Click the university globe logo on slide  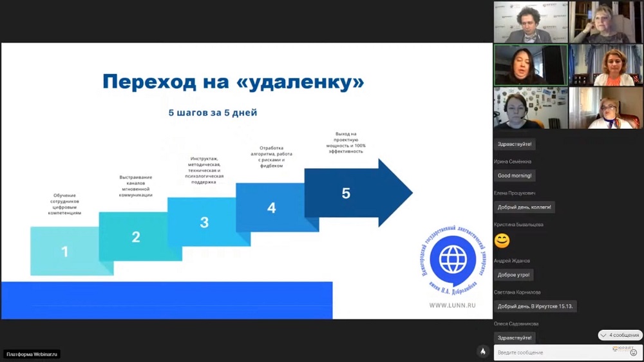(453, 260)
